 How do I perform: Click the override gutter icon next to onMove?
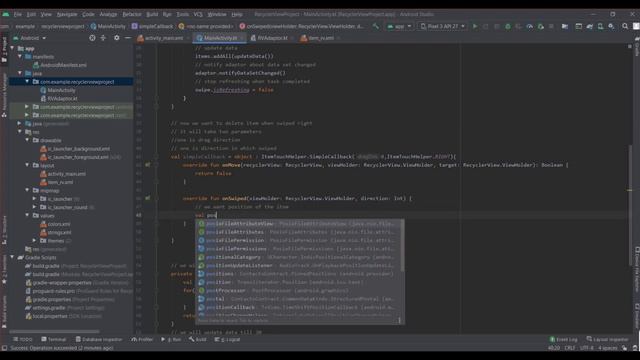[x=148, y=165]
